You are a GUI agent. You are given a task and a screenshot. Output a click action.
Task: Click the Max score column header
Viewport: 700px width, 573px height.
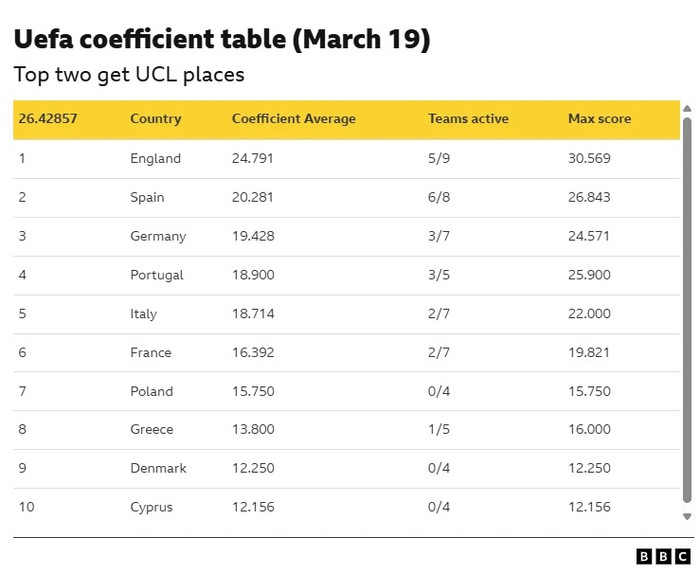[x=599, y=119]
